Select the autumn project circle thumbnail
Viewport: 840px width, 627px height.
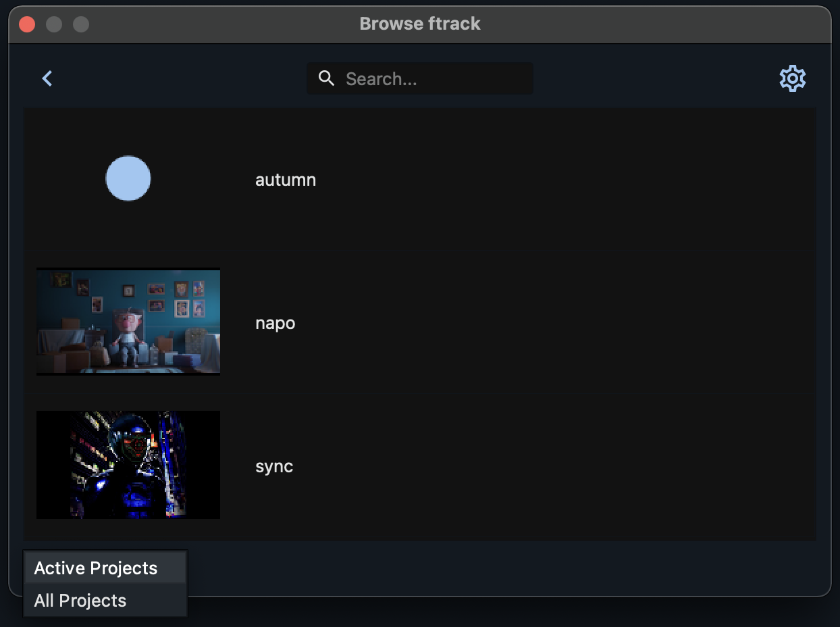[128, 178]
